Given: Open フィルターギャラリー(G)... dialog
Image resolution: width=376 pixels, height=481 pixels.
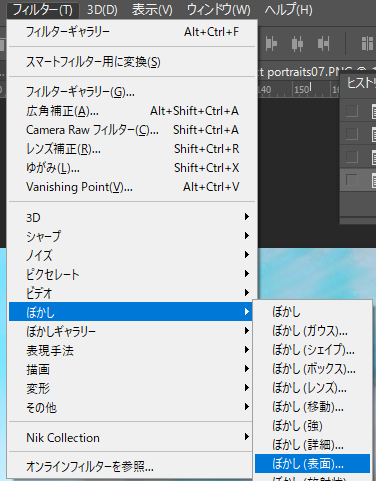Looking at the screenshot, I should (132, 92).
